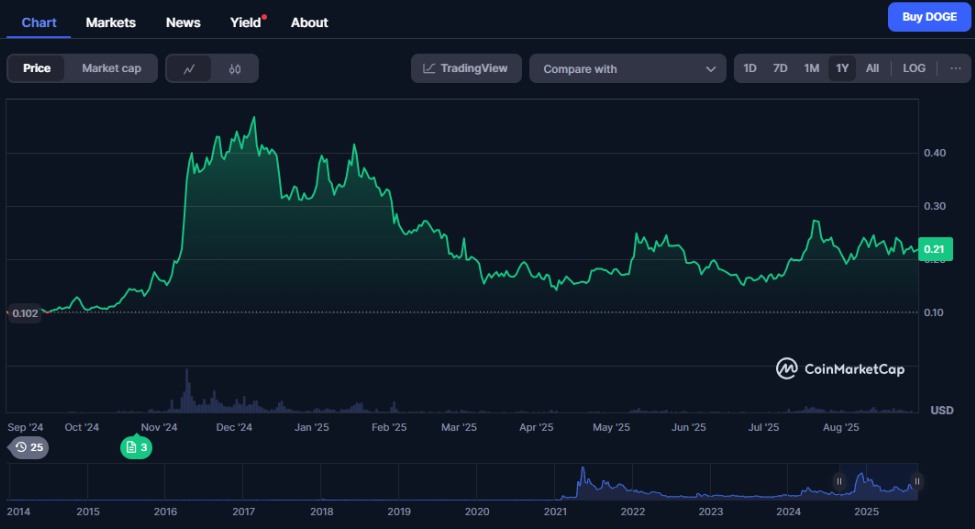Click the current price label 0.21

pos(935,249)
